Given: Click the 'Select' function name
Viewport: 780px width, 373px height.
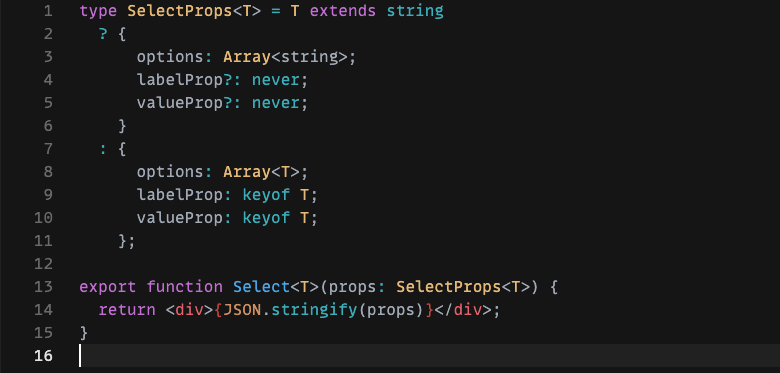Looking at the screenshot, I should 261,287.
